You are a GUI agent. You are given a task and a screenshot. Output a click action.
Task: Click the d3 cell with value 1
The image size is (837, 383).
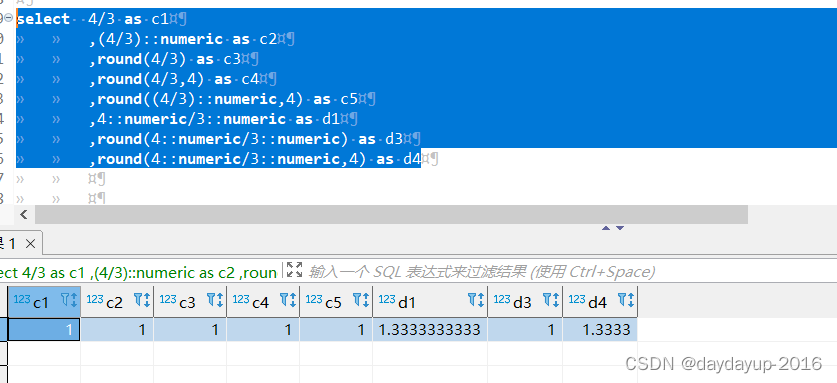[525, 330]
